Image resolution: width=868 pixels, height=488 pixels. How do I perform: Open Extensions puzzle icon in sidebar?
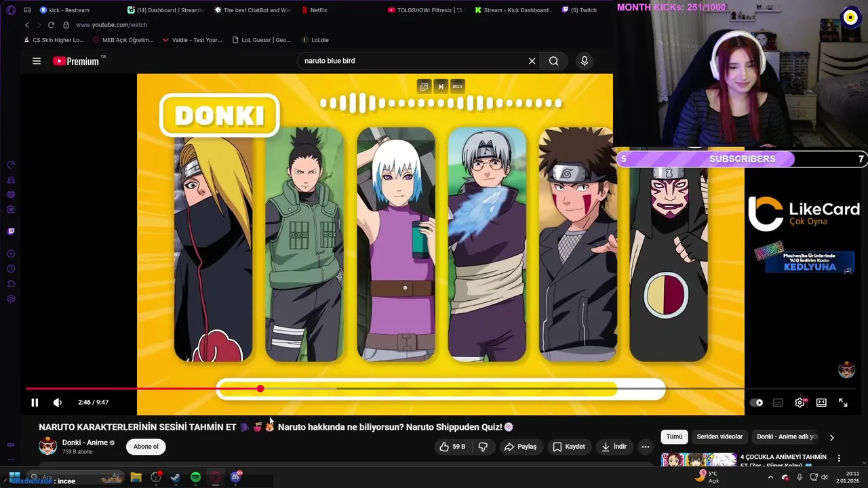click(11, 284)
